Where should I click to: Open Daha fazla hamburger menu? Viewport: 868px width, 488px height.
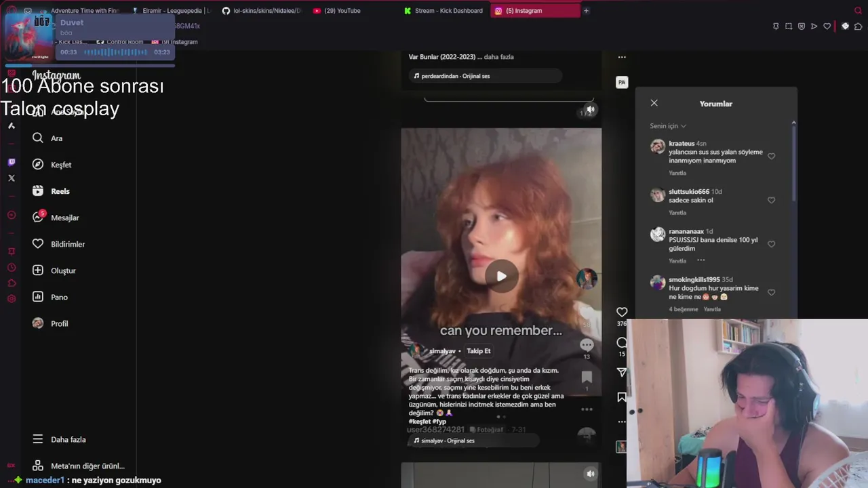coord(59,439)
